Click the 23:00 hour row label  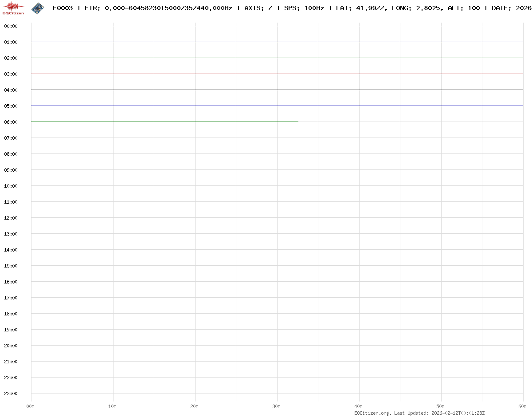(x=11, y=393)
